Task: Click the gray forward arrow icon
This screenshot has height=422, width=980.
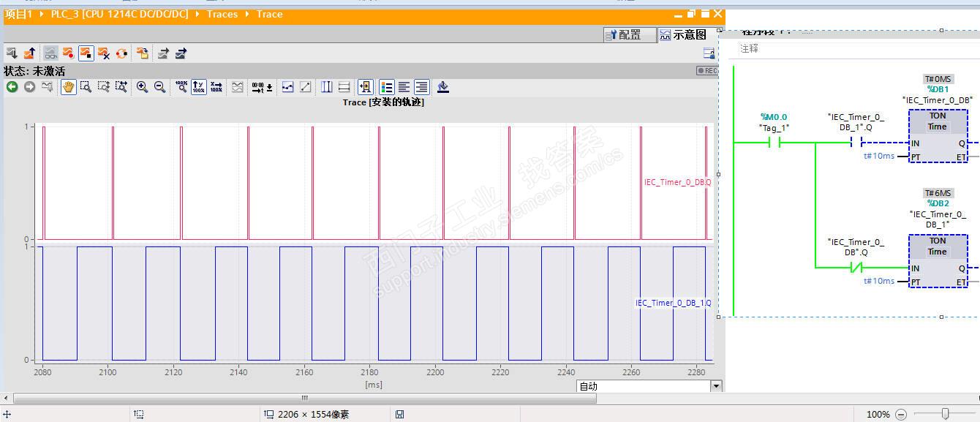Action: point(29,86)
